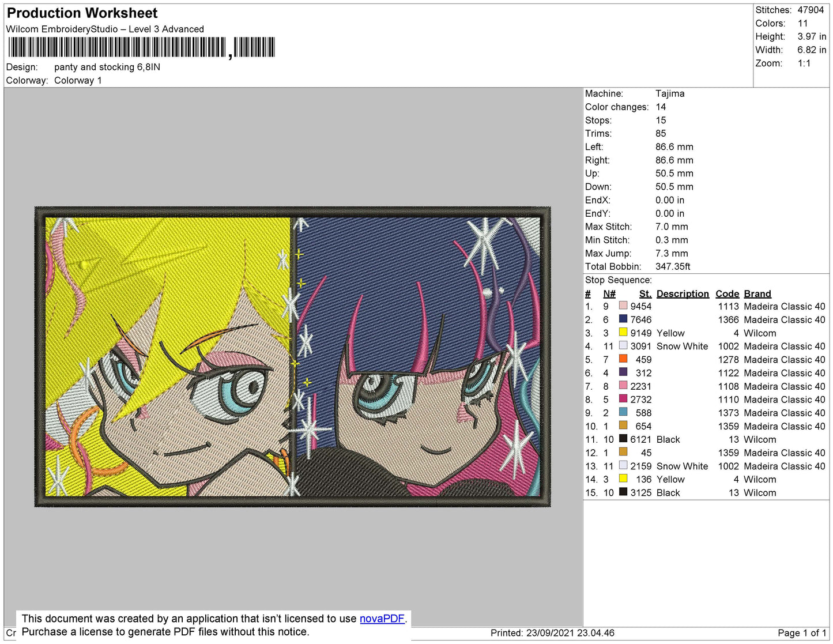Select the black swatch with 6121 stitches
This screenshot has width=833, height=644.
[623, 439]
